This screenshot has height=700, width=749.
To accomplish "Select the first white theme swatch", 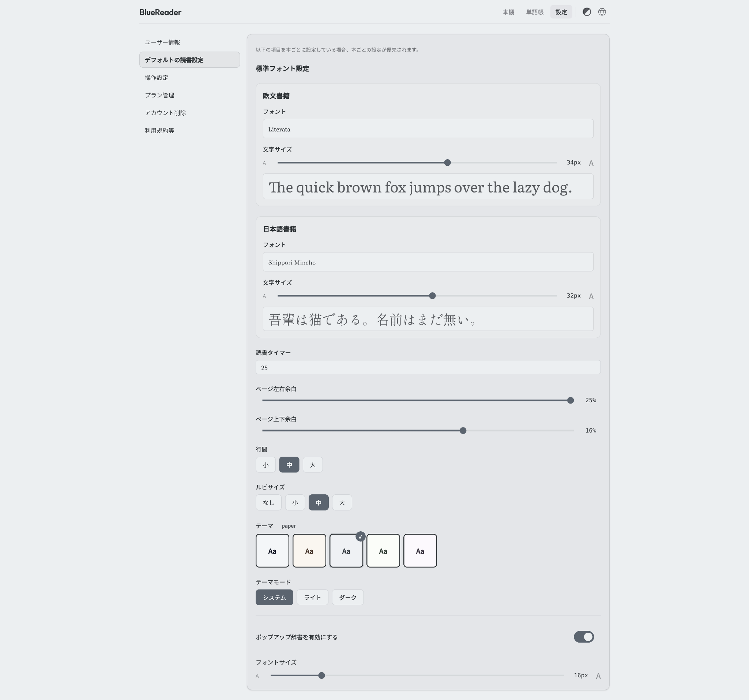I will [x=272, y=551].
